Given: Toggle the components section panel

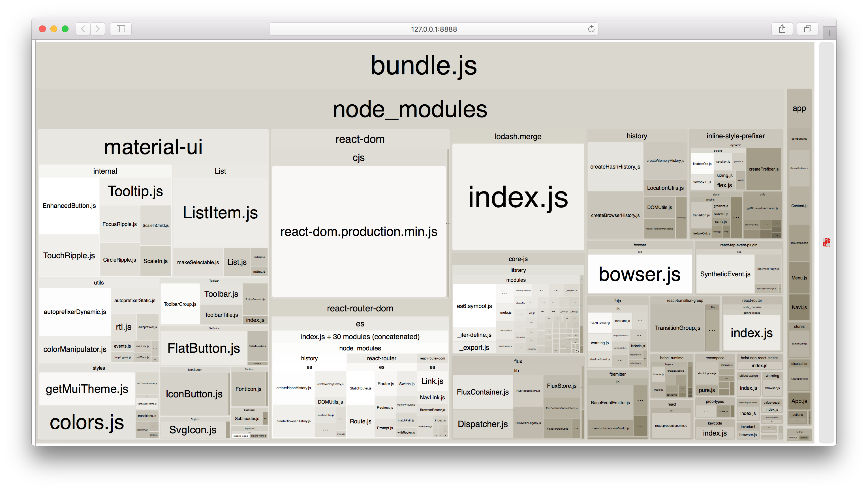Looking at the screenshot, I should 801,141.
